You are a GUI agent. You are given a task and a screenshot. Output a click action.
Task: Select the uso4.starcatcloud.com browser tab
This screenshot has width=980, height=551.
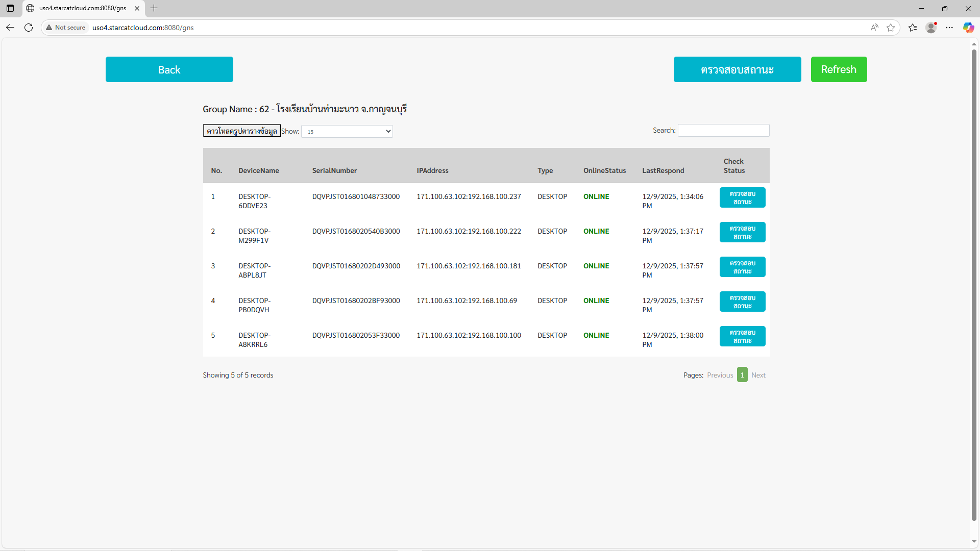point(82,8)
